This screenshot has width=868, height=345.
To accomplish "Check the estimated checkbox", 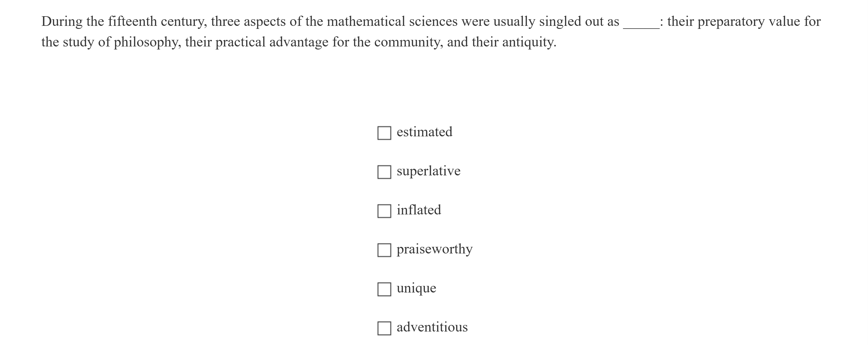I will tap(384, 133).
